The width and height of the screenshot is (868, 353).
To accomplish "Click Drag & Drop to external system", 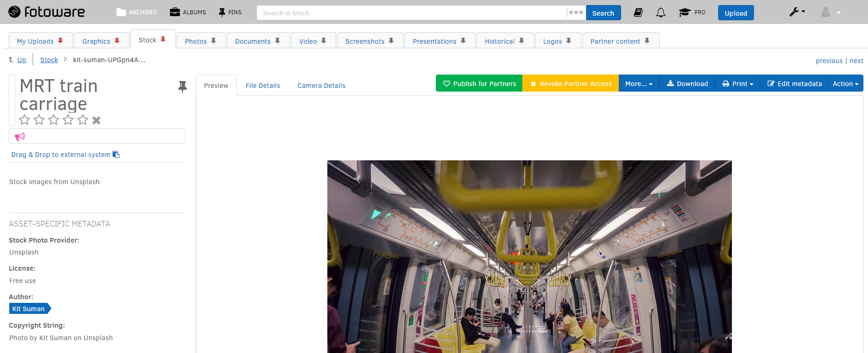I will [65, 155].
